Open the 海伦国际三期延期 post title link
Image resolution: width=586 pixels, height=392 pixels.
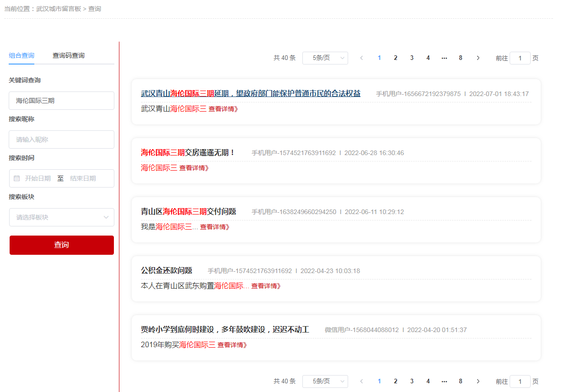click(x=250, y=94)
